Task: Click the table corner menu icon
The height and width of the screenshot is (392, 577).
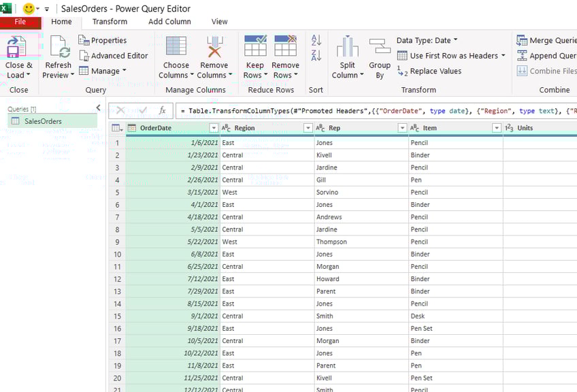Action: 117,128
